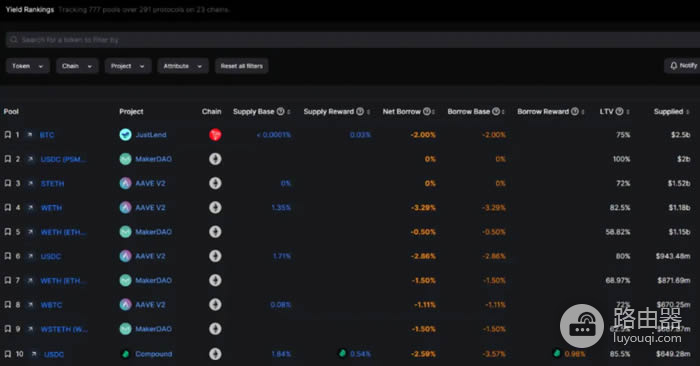Click Ethereum chain icon in STETH row
Screen dimensions: 700x366
(215, 183)
